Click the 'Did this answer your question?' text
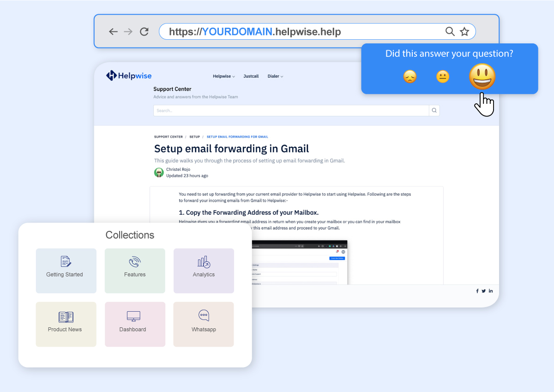 click(449, 54)
